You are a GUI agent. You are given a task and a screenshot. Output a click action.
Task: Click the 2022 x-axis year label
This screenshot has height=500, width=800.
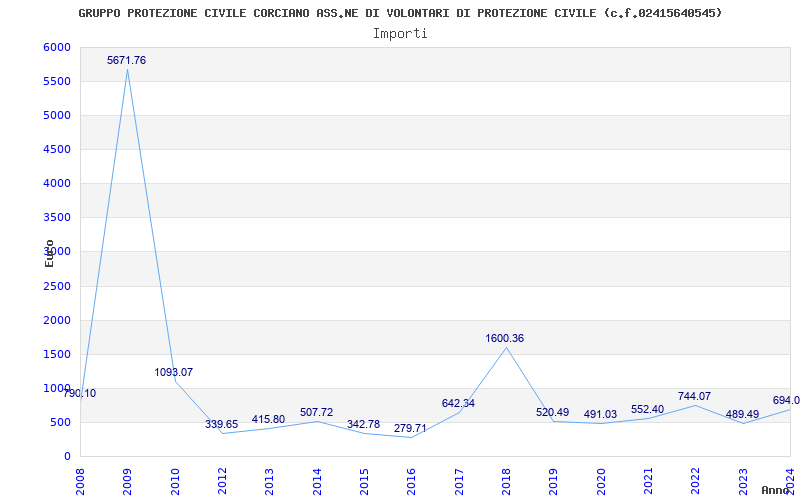695,481
